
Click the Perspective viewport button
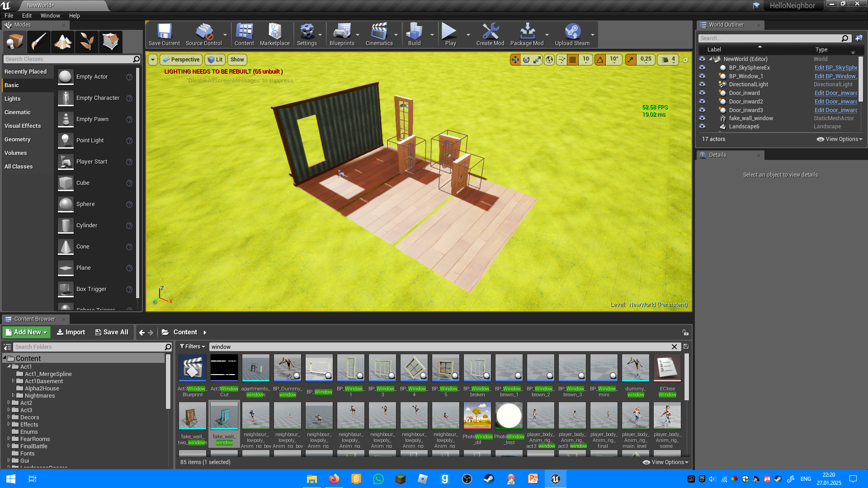tap(181, 60)
